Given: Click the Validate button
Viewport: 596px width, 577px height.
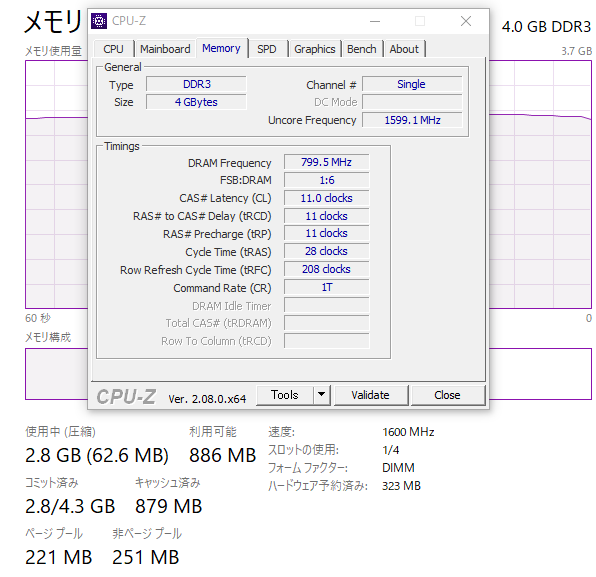Looking at the screenshot, I should [x=370, y=395].
